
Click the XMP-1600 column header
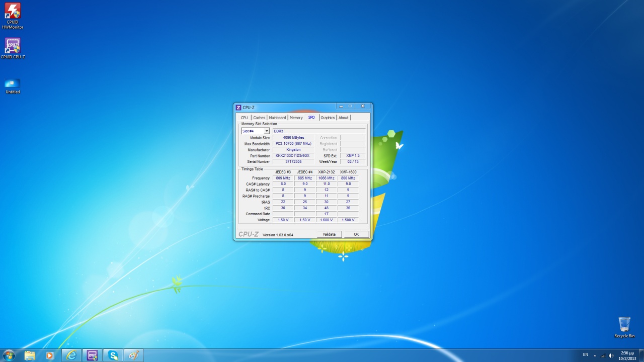348,172
